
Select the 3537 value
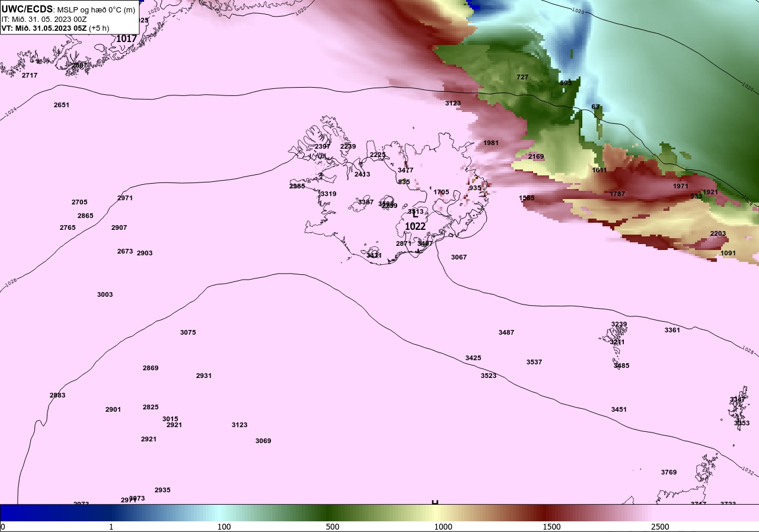[534, 362]
